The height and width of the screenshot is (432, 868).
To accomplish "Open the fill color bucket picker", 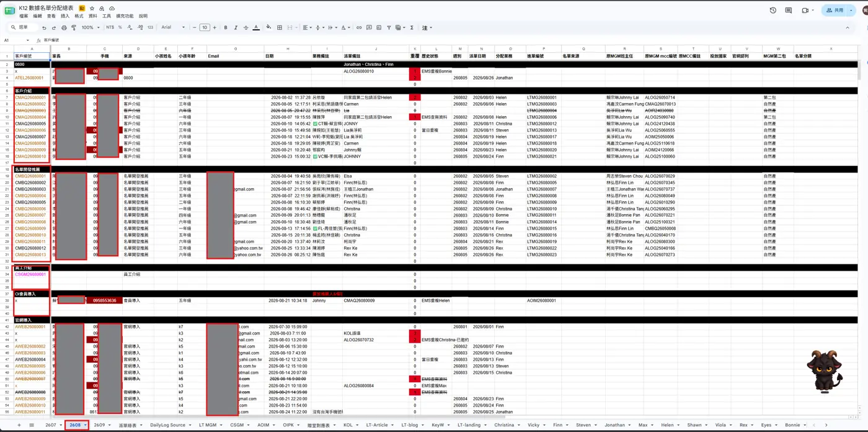I will (x=268, y=27).
